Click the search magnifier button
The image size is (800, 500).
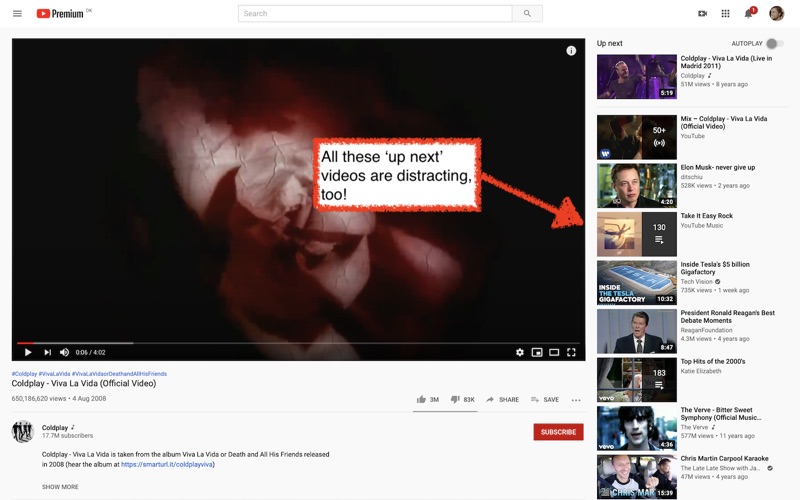coord(527,14)
